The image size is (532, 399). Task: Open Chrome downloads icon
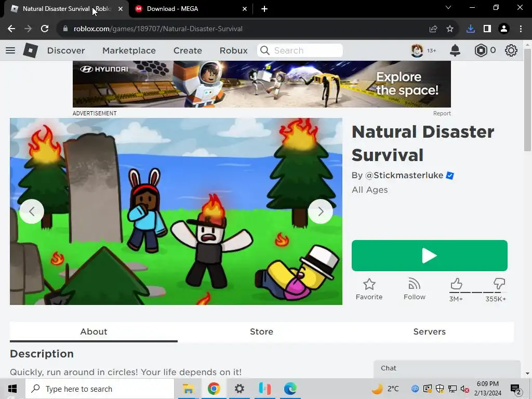pos(471,29)
